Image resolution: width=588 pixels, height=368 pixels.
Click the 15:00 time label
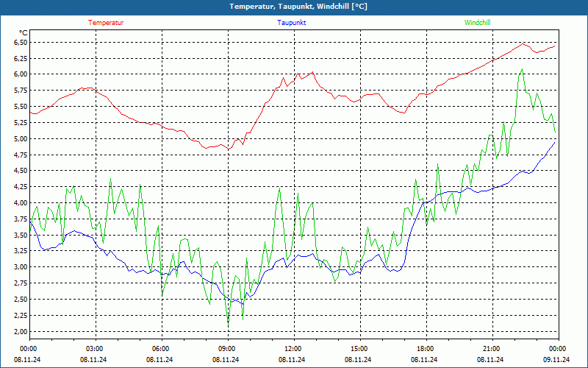point(360,349)
